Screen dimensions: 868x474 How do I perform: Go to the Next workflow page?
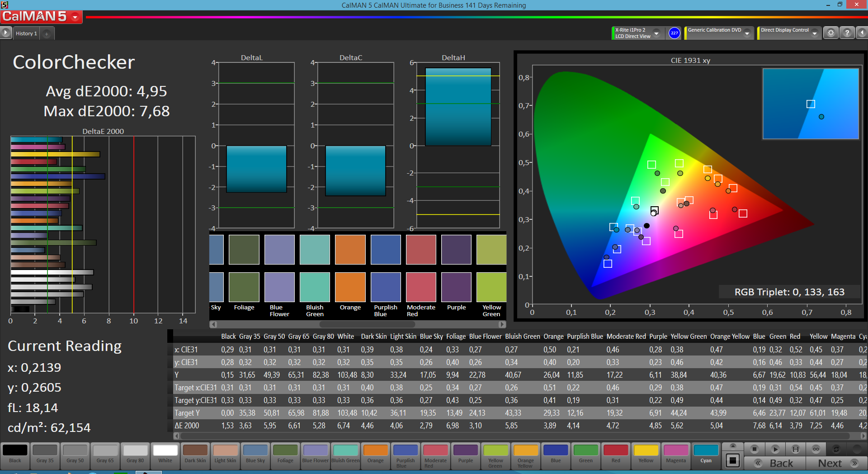pos(836,463)
